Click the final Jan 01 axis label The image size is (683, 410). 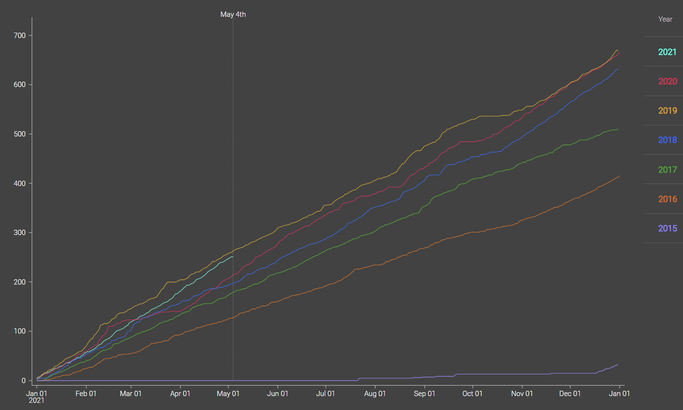(x=619, y=393)
